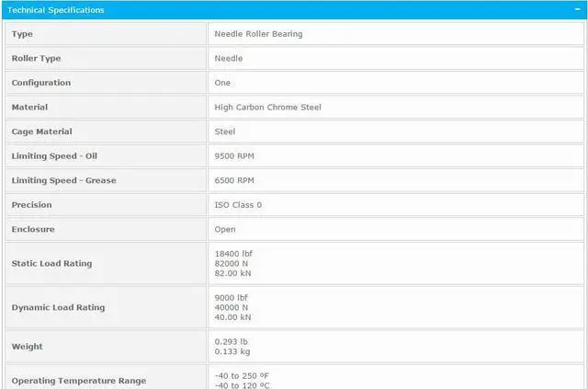Select the Static Load Rating label
This screenshot has height=389, width=588.
click(51, 264)
